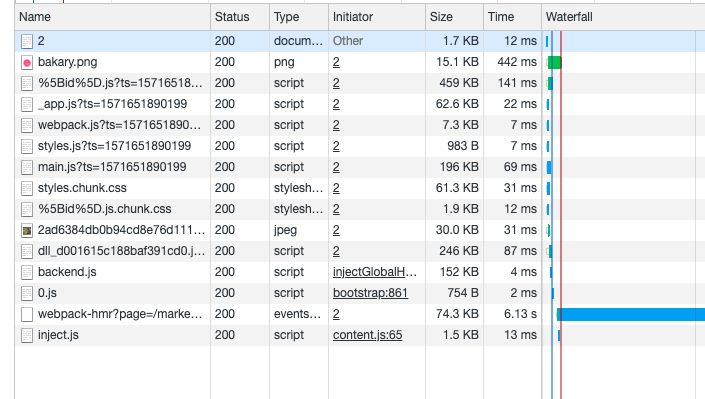Click the green bakary.png waterfall bar
This screenshot has width=705, height=399.
tap(555, 63)
